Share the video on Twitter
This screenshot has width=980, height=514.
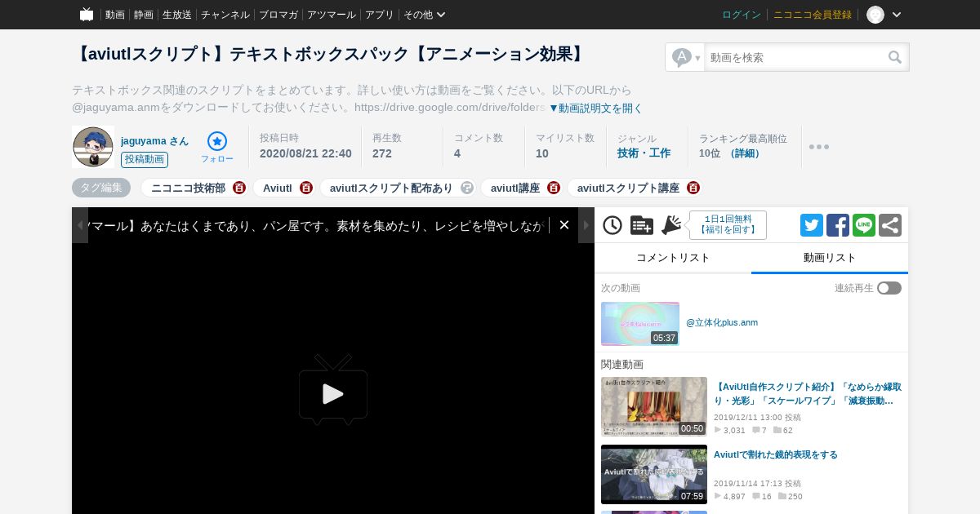(x=812, y=225)
